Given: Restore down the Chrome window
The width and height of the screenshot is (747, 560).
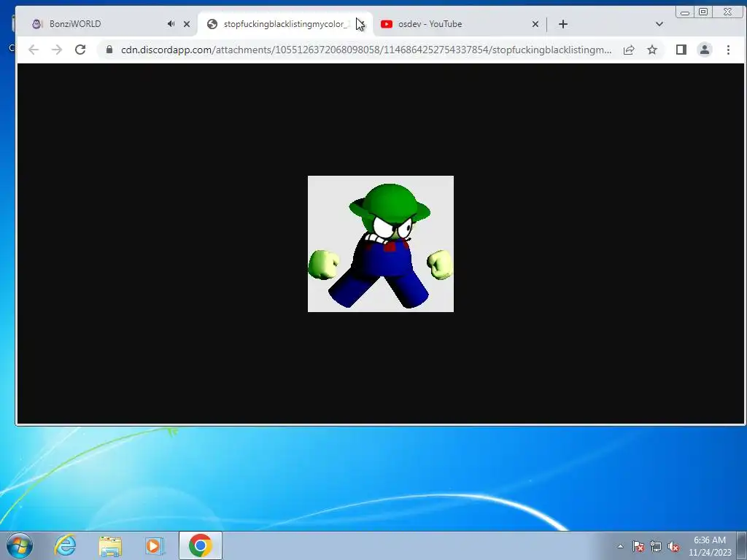Looking at the screenshot, I should (703, 12).
